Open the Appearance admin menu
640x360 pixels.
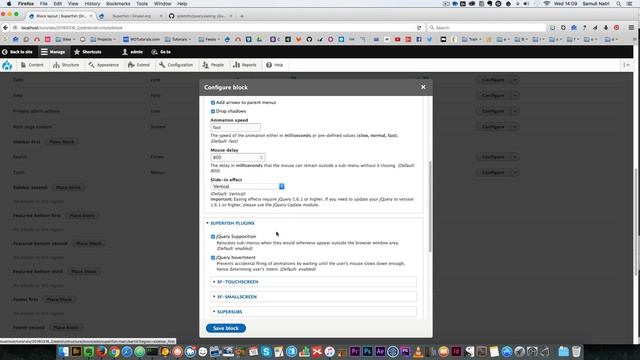coord(104,65)
